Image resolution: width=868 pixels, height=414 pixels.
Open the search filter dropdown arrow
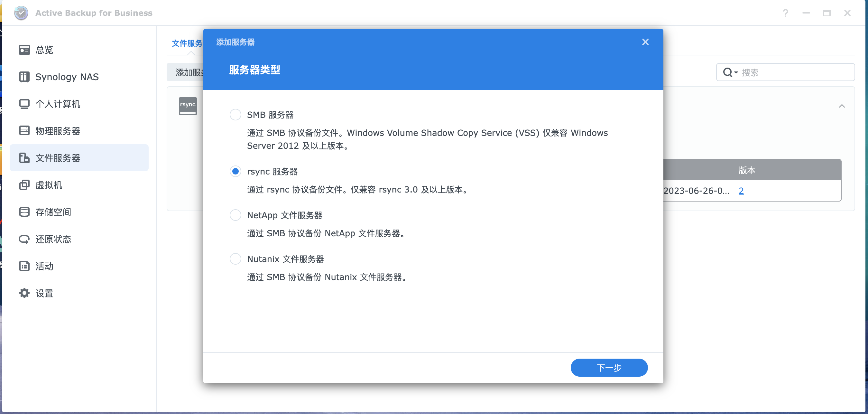736,72
